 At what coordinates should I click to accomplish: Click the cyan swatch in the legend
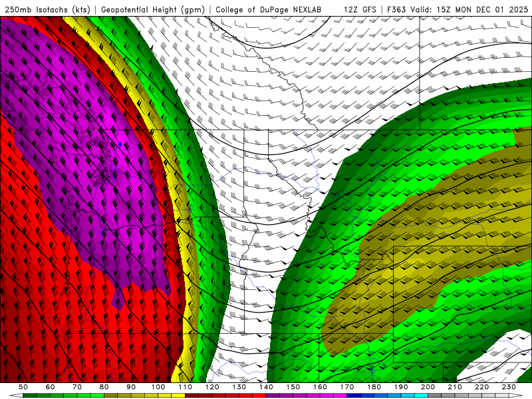(421, 396)
